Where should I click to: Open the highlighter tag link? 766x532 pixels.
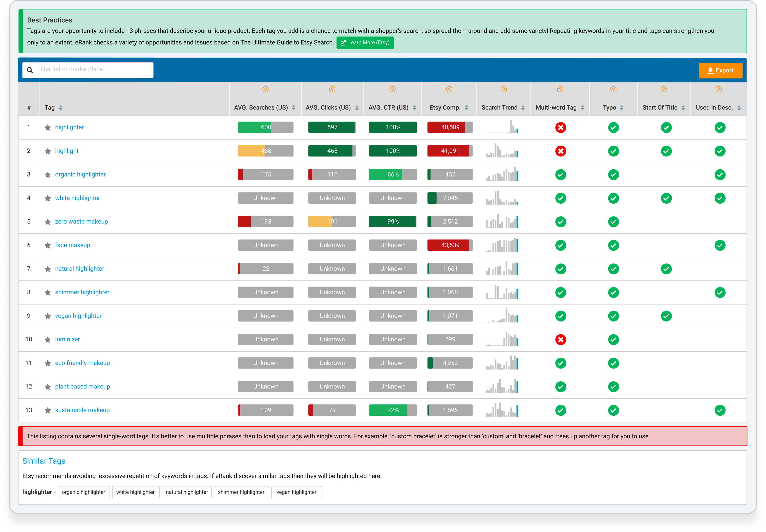pyautogui.click(x=69, y=127)
